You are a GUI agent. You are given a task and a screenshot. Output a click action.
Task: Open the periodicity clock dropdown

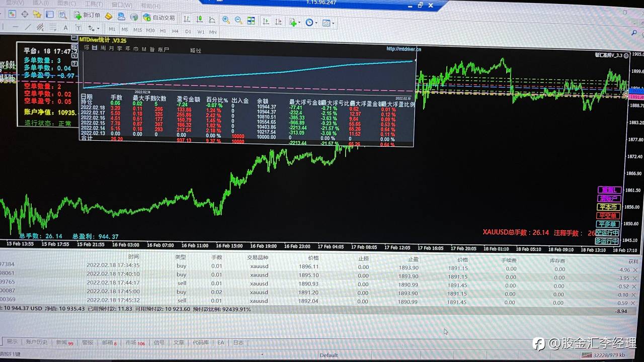pos(310,23)
